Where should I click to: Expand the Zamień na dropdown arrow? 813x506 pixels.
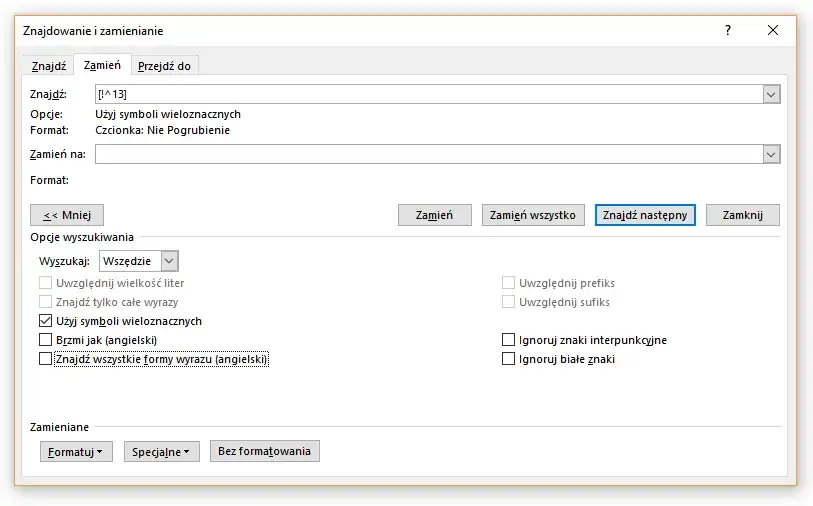(771, 154)
